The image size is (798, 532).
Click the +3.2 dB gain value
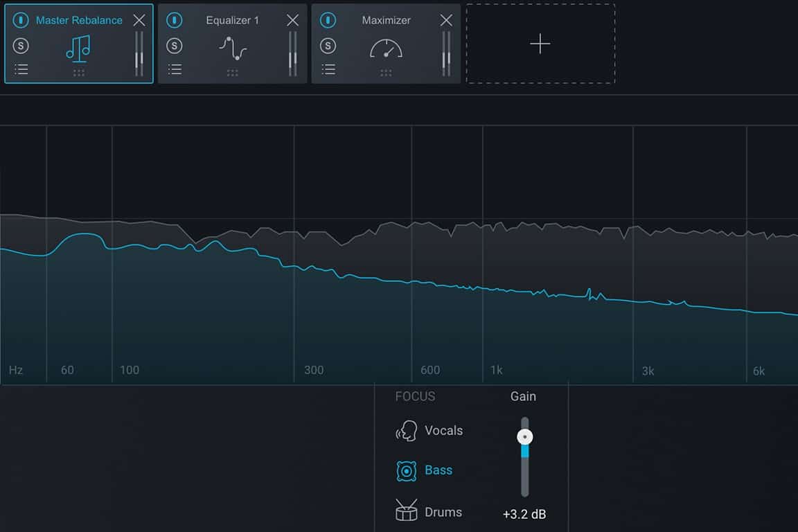(x=524, y=515)
